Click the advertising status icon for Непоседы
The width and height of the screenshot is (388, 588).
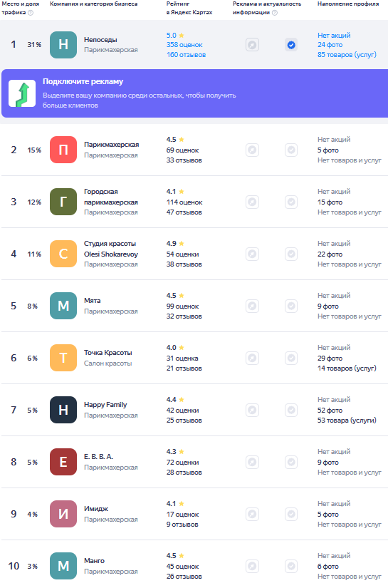click(253, 45)
